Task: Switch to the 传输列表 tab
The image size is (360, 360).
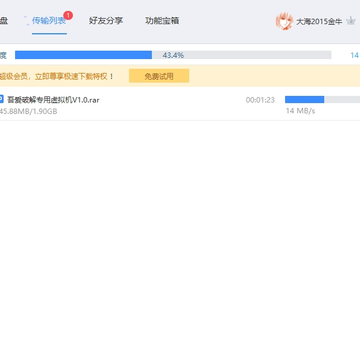Action: tap(49, 21)
